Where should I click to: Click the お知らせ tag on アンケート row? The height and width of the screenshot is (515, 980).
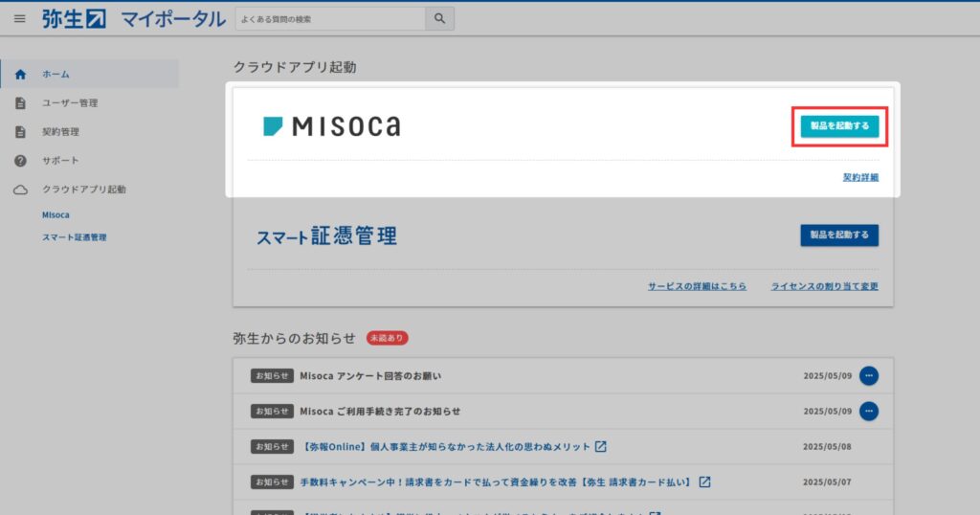pos(272,375)
